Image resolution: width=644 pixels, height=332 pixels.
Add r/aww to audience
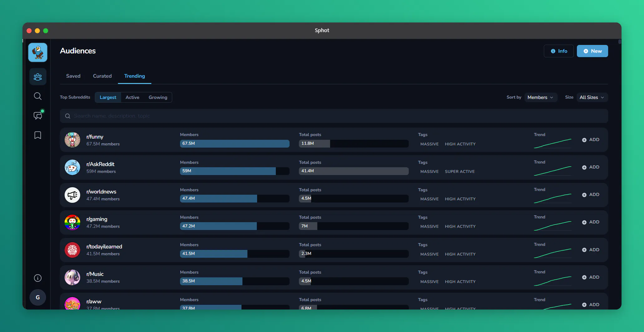591,305
